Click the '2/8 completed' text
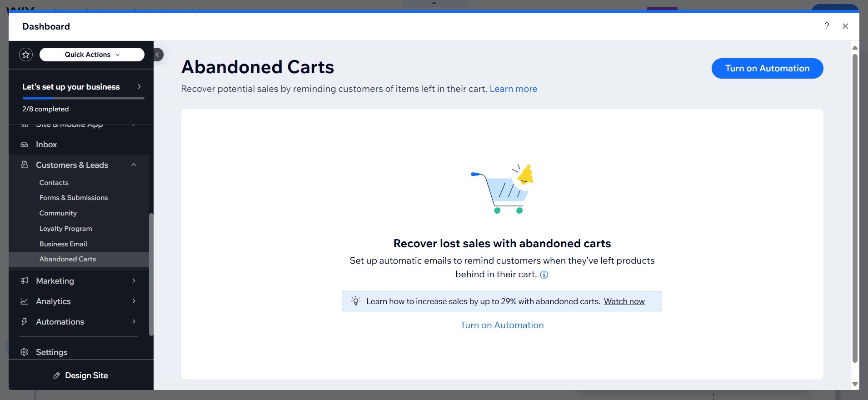 pyautogui.click(x=45, y=109)
